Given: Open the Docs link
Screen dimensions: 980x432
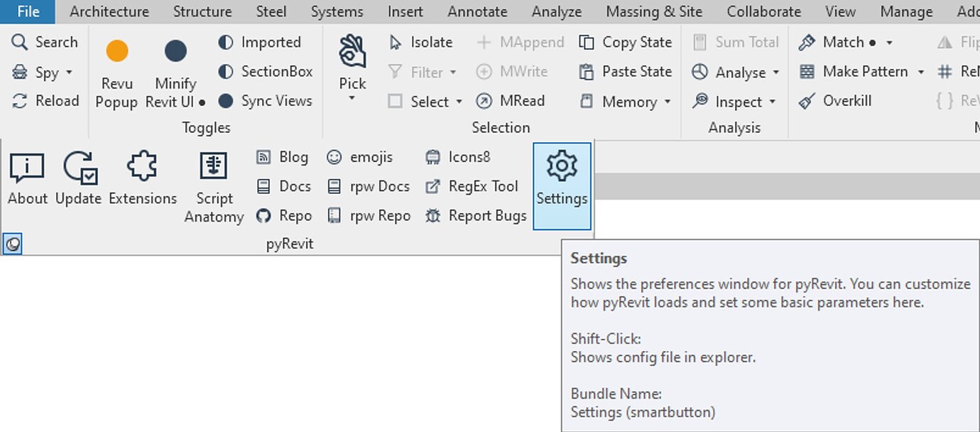Looking at the screenshot, I should [283, 186].
